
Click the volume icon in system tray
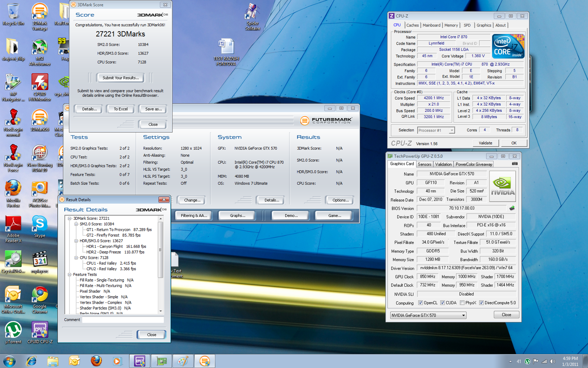point(552,361)
